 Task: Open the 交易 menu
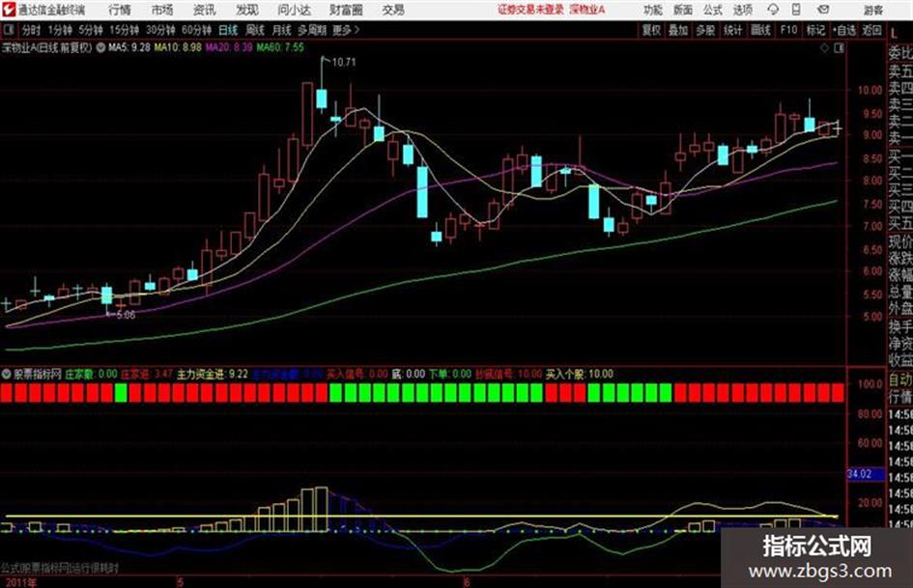coord(393,10)
